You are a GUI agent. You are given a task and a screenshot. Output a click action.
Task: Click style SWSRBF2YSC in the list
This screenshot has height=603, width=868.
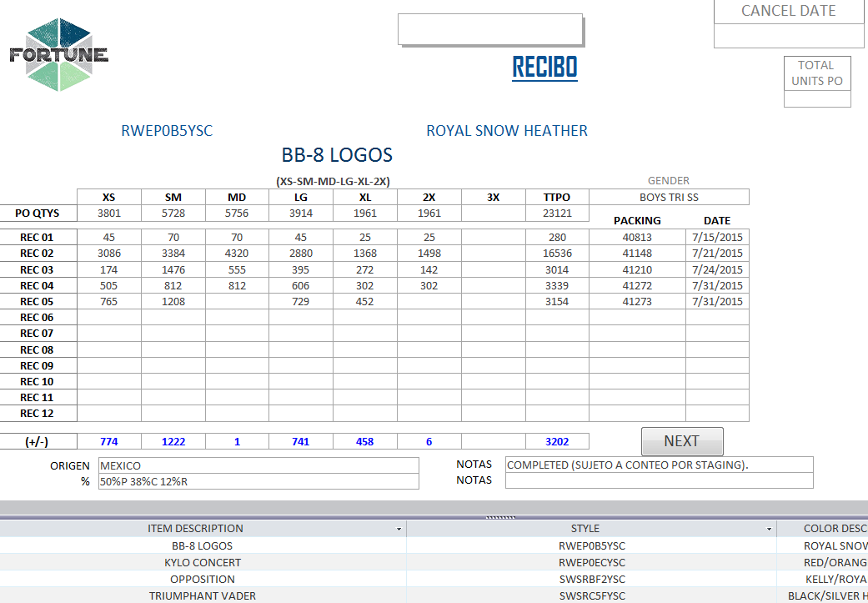592,579
